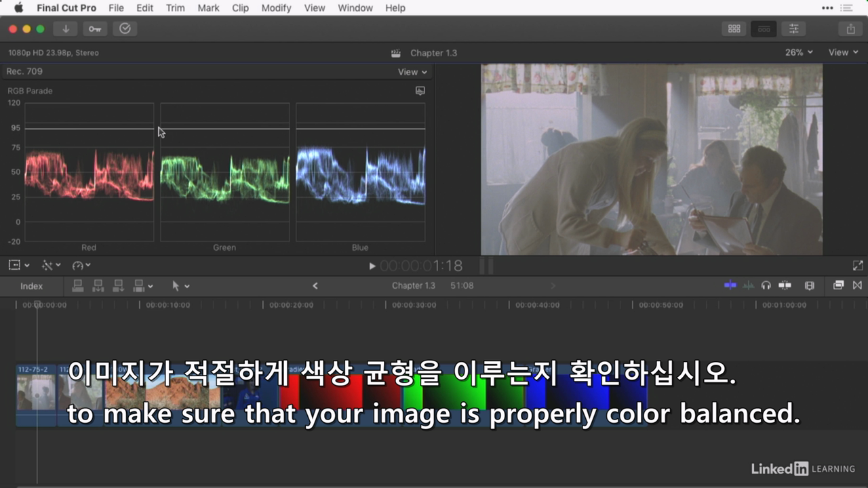Screen dimensions: 868x488
Task: Click the viewer timecode display
Action: (x=421, y=266)
